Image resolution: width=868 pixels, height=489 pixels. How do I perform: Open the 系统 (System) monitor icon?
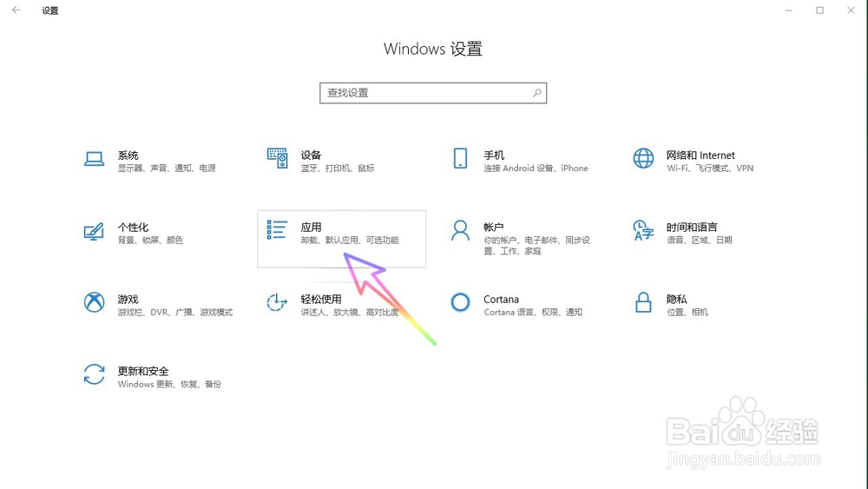94,159
